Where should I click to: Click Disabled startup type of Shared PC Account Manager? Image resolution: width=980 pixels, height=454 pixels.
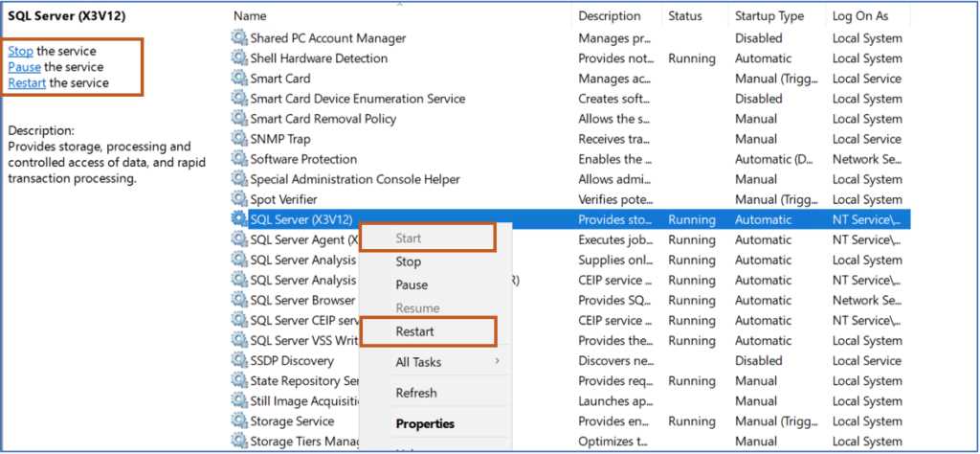(x=758, y=38)
